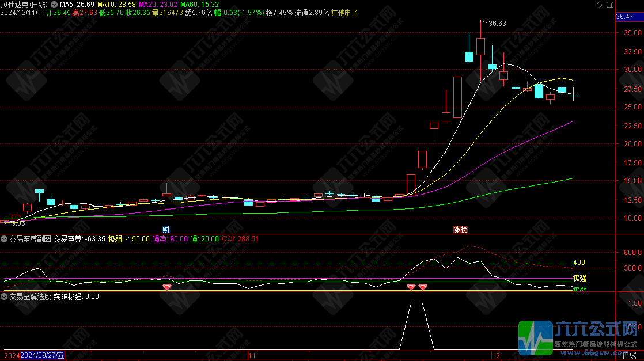Click the CCI value label in sub-chart
Screen dimensions: 644x361
(x=240, y=238)
